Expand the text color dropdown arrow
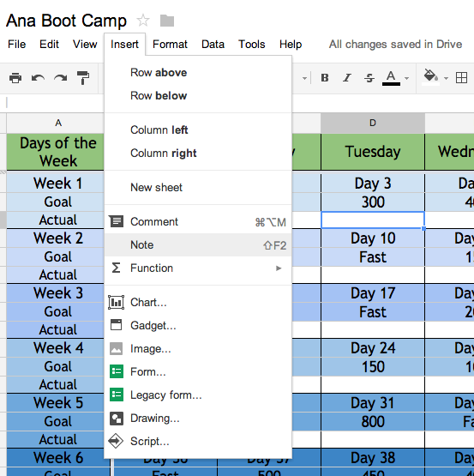 click(406, 78)
